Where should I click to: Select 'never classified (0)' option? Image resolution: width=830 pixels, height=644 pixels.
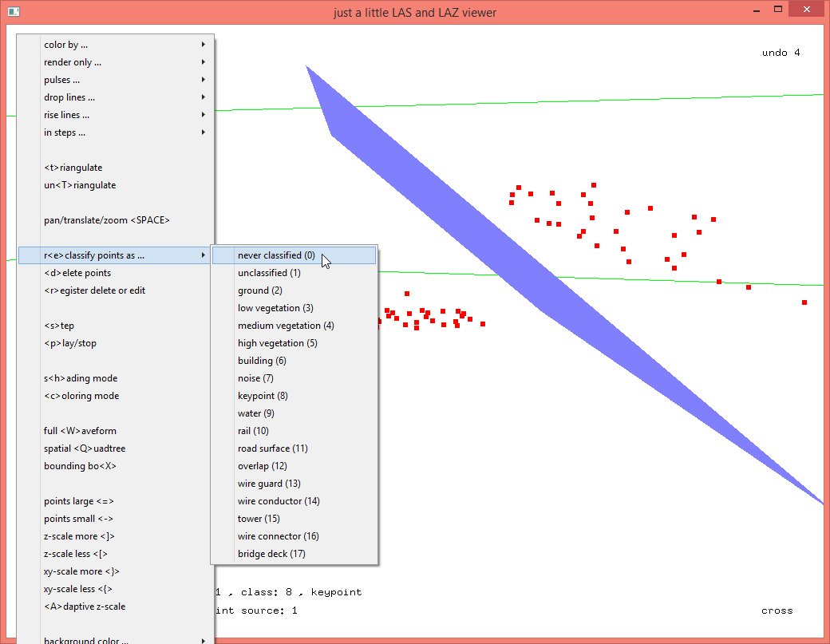pos(276,255)
